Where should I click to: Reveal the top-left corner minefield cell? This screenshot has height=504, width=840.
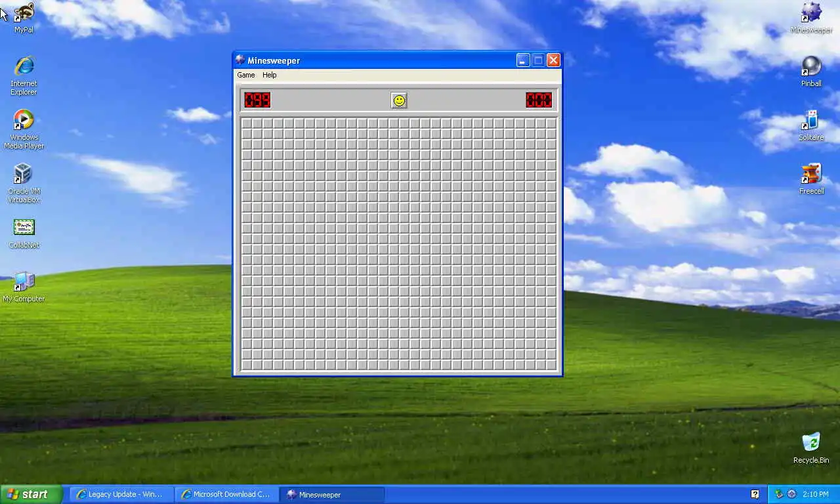pos(247,124)
